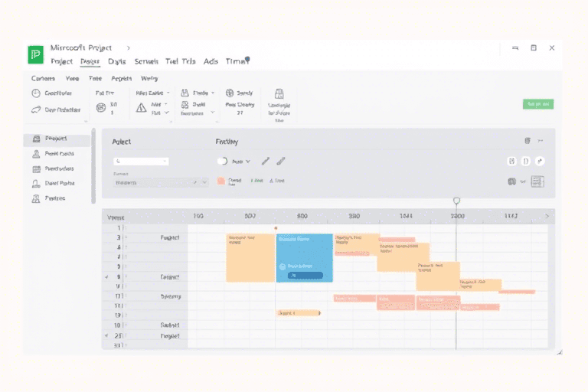The image size is (588, 392).
Task: Switch to the underlined second ribbon tab
Action: click(90, 61)
